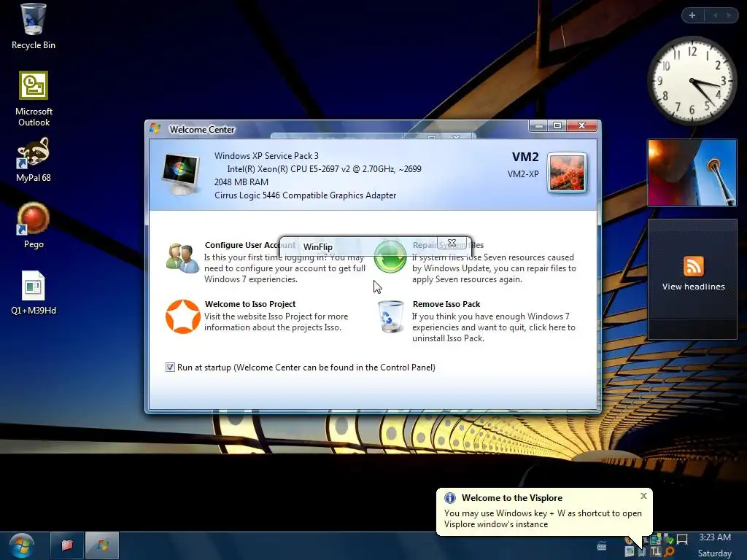The height and width of the screenshot is (560, 747).
Task: Click the green Repair System Files icon
Action: tap(390, 257)
